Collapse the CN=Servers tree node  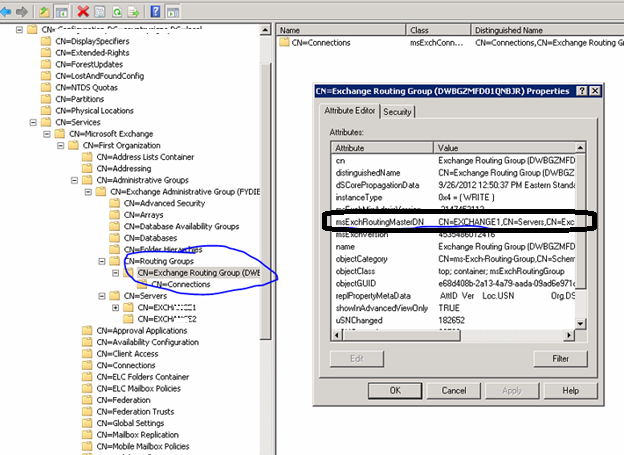102,296
